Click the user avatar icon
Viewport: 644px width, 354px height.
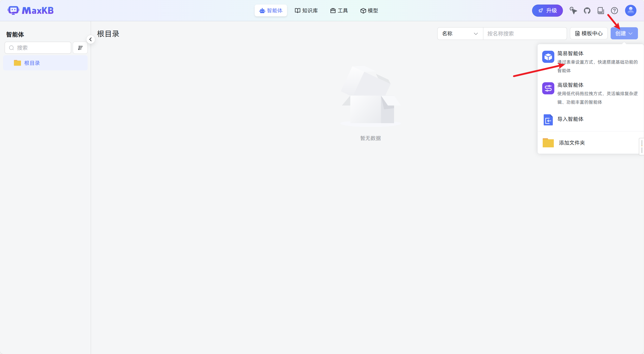[630, 11]
